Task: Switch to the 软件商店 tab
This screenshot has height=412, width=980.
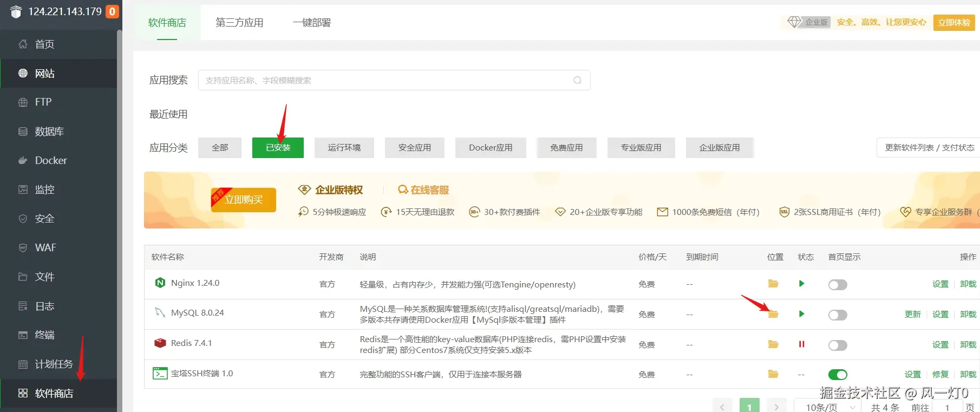Action: [167, 23]
